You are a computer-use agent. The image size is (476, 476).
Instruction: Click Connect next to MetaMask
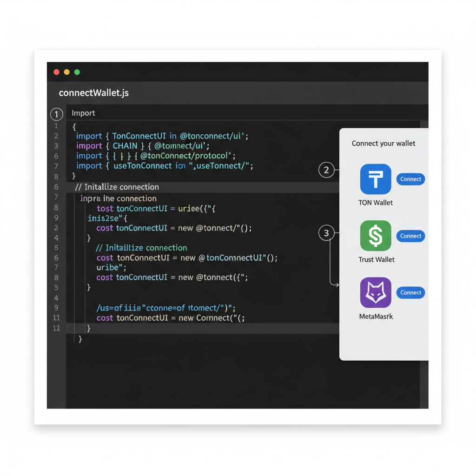point(410,292)
